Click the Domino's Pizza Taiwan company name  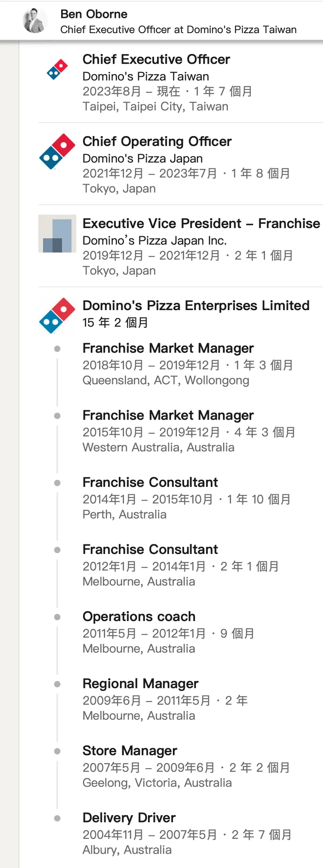[x=146, y=76]
